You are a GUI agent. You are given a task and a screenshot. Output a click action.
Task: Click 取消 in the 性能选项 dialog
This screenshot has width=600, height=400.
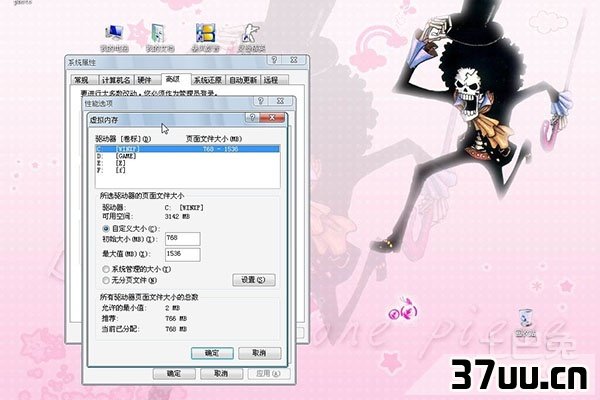pyautogui.click(x=221, y=374)
